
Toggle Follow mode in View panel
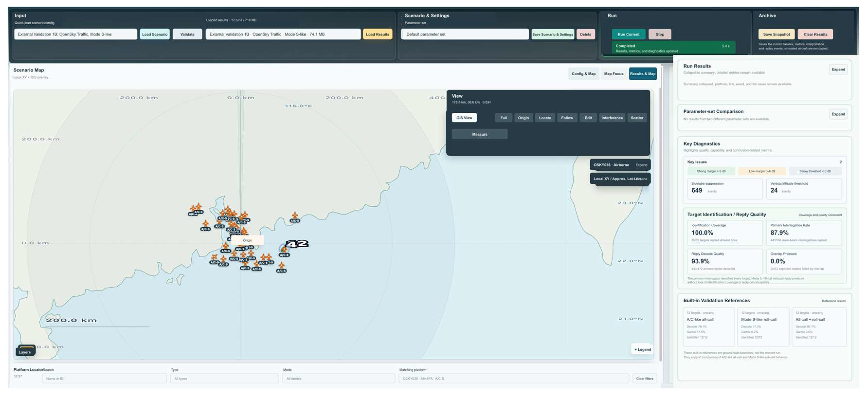[x=567, y=118]
